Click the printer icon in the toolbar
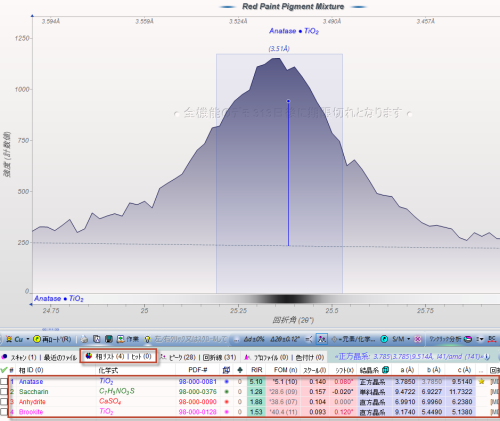 click(x=84, y=339)
